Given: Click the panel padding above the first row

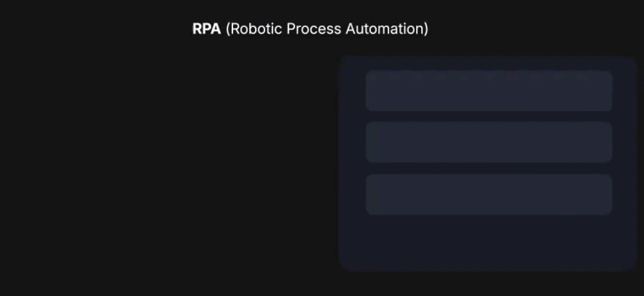Looking at the screenshot, I should [x=488, y=63].
